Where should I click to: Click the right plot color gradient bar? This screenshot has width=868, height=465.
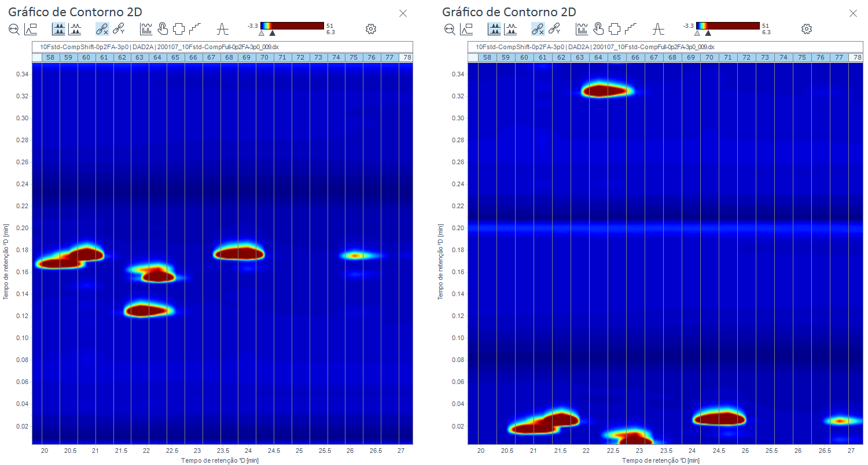tap(727, 25)
